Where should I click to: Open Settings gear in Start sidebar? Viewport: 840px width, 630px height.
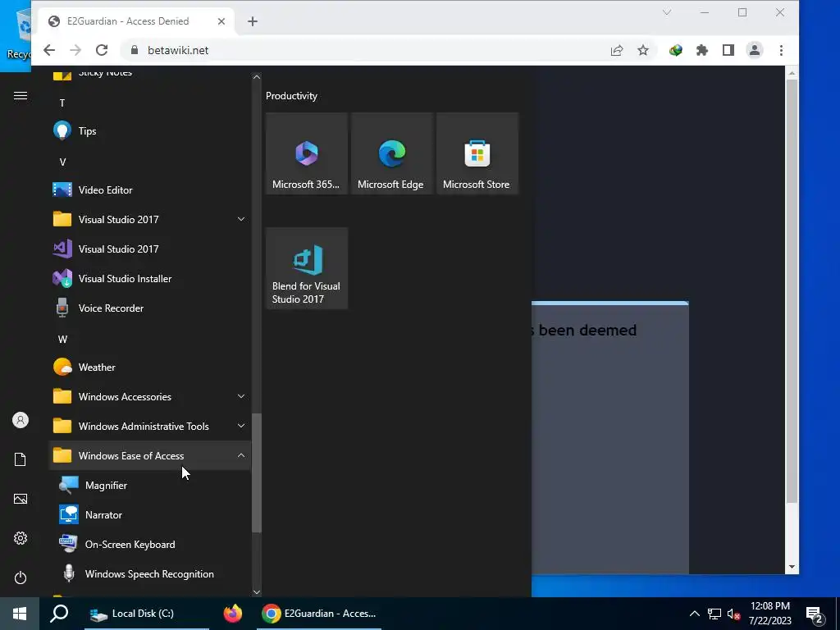[x=21, y=538]
